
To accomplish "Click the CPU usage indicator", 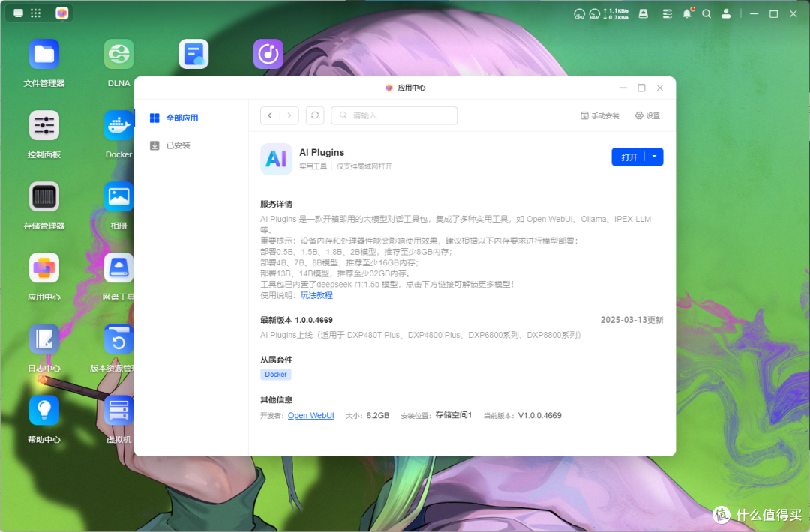I will 579,14.
